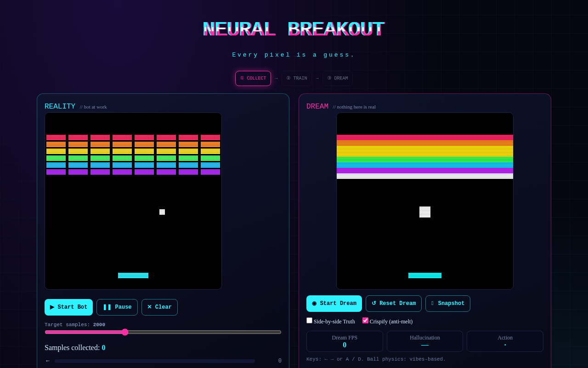Click the Samples collected counter
Viewport: 588px width, 368px height.
(75, 348)
